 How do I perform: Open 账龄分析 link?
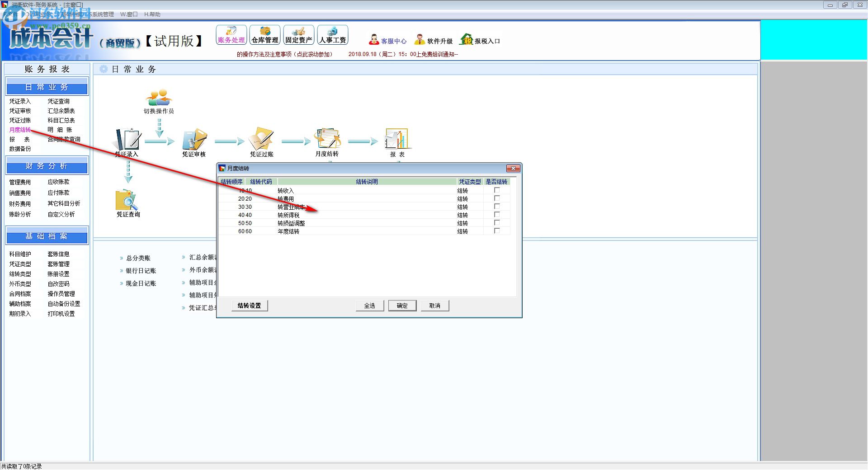pyautogui.click(x=20, y=214)
